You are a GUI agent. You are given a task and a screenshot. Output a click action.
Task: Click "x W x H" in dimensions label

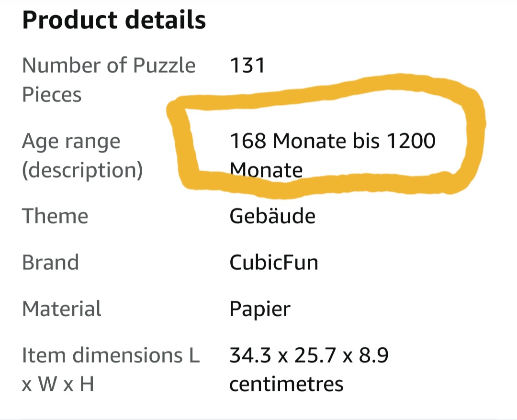57,384
